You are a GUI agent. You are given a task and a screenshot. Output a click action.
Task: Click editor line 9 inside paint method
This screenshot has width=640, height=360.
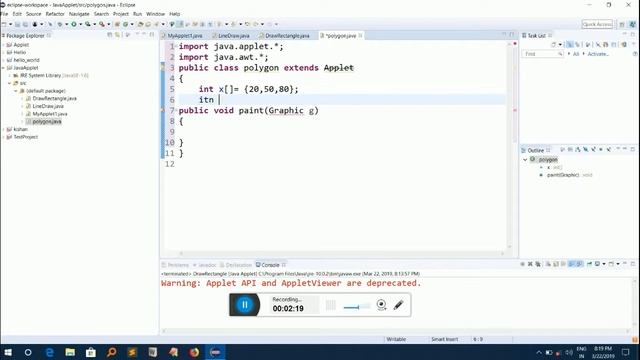pyautogui.click(x=341, y=132)
